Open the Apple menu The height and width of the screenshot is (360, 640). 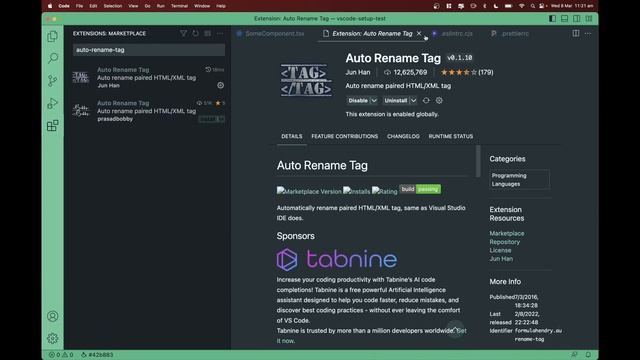50,6
